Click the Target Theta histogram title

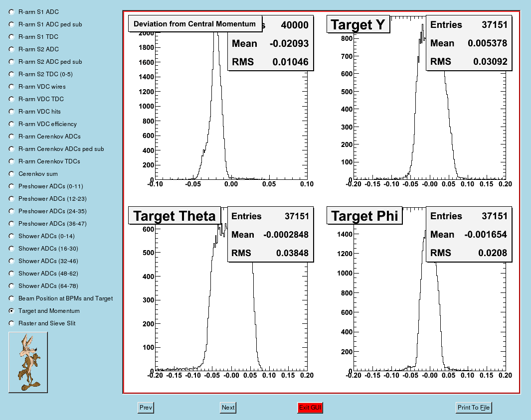[175, 216]
